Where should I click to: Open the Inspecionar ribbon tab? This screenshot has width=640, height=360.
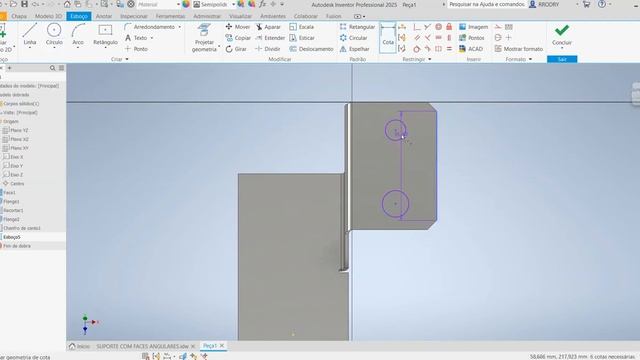click(134, 16)
